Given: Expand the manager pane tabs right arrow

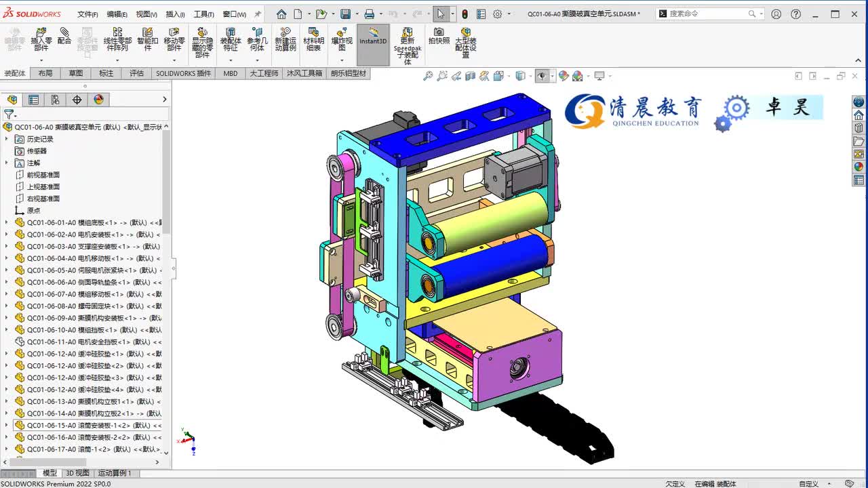Looking at the screenshot, I should point(164,100).
